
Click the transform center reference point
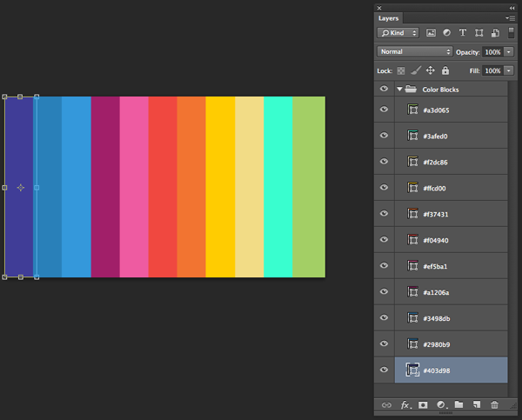pos(21,188)
